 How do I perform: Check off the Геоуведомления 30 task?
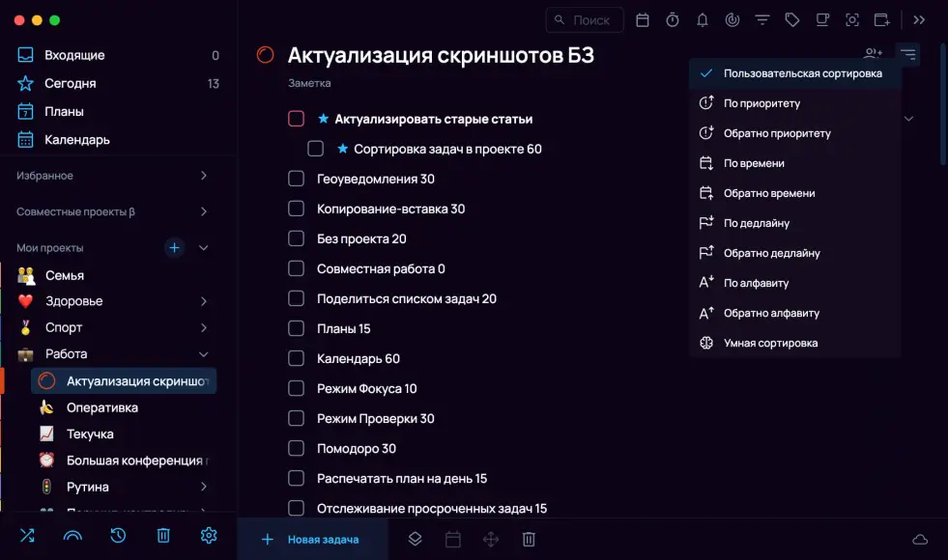pos(297,180)
